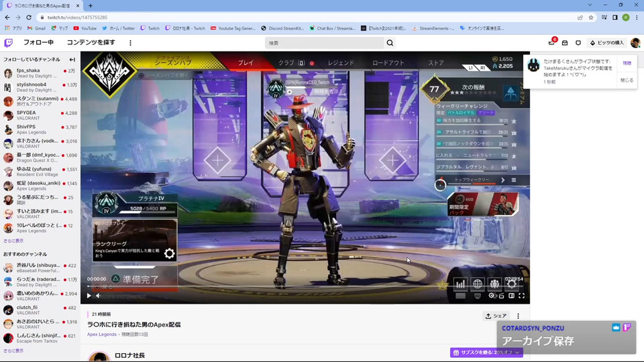
Task: Open スタンミ (sutanmi) channel
Action: (40, 101)
